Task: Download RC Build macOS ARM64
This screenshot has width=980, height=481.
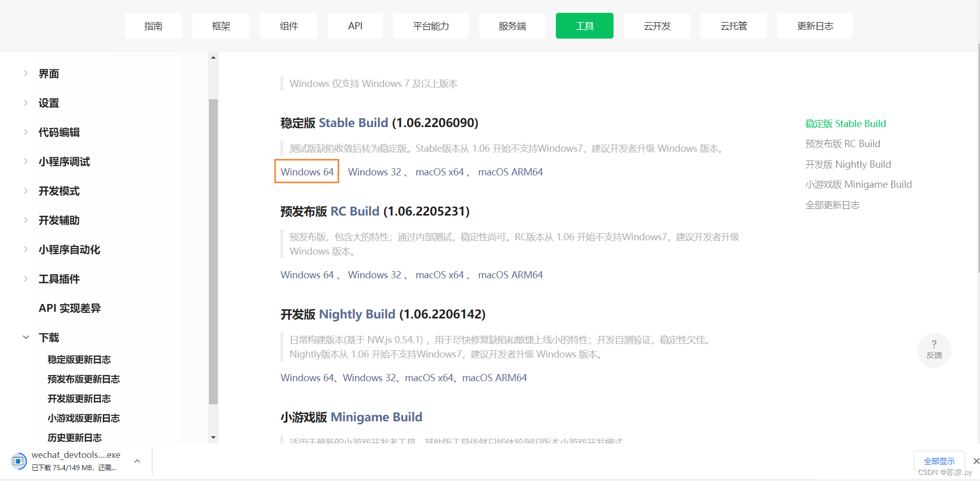Action: (510, 275)
